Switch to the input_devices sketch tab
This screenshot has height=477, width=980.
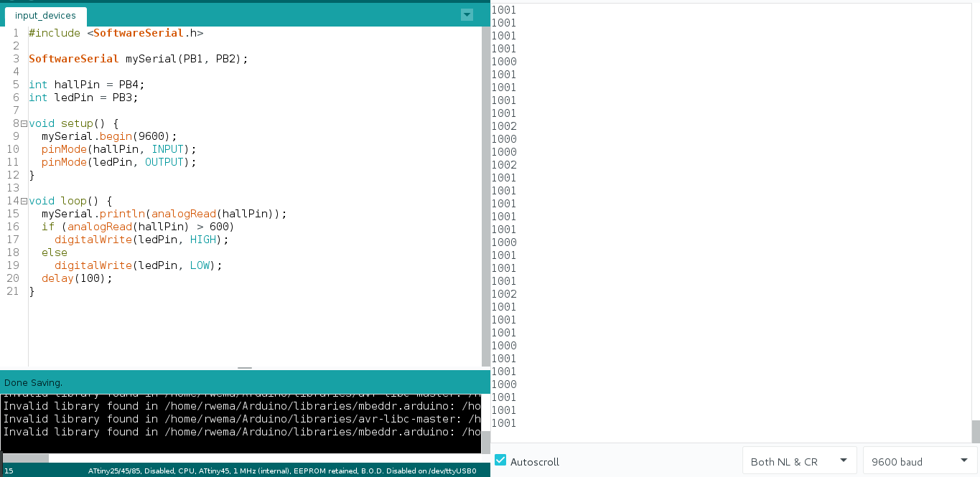(45, 15)
